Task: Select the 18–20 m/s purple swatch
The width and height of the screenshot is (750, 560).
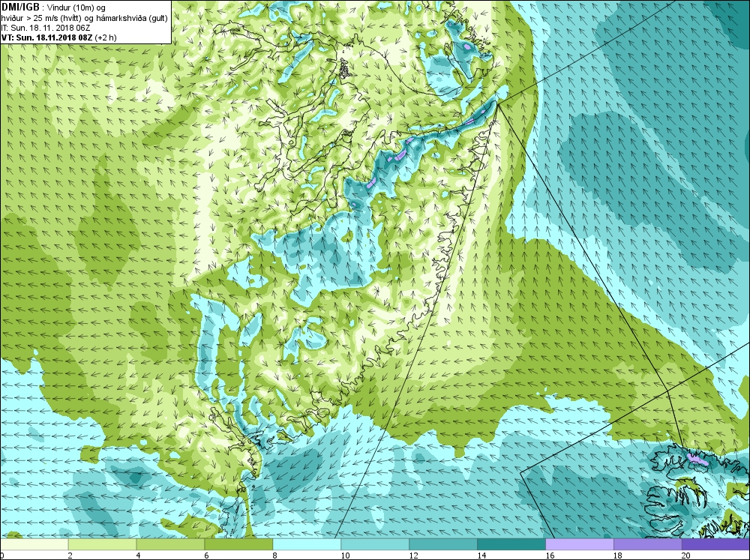Action: pos(648,544)
